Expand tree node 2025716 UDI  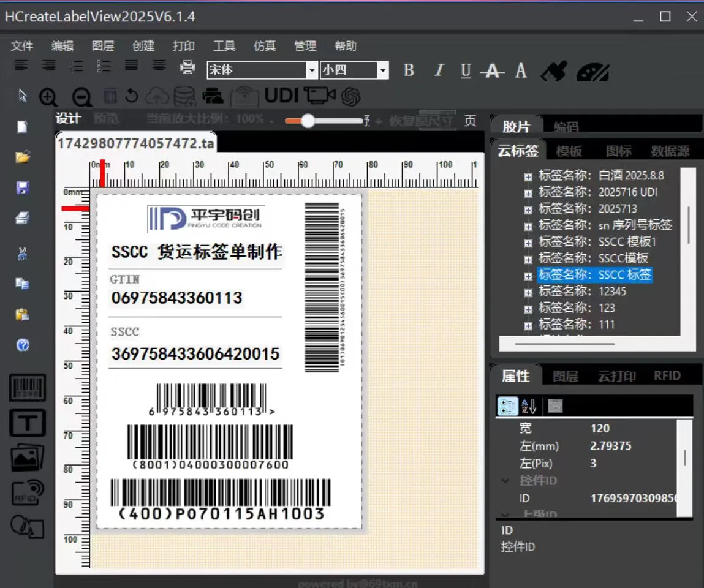[528, 194]
